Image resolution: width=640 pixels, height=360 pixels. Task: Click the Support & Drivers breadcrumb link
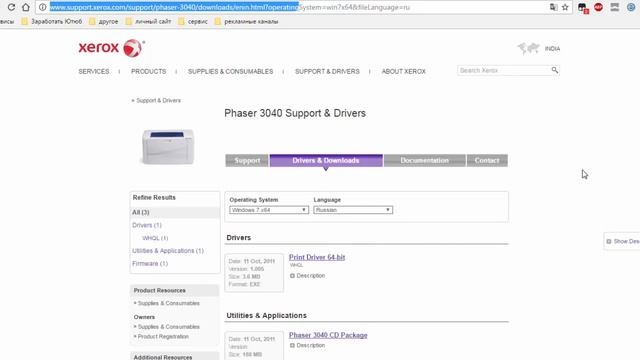[158, 100]
